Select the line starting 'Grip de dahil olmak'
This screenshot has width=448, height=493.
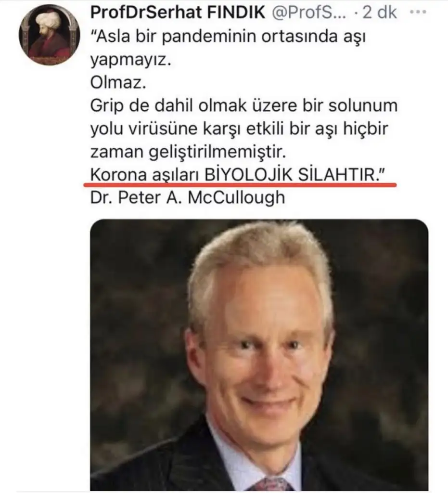(x=244, y=105)
